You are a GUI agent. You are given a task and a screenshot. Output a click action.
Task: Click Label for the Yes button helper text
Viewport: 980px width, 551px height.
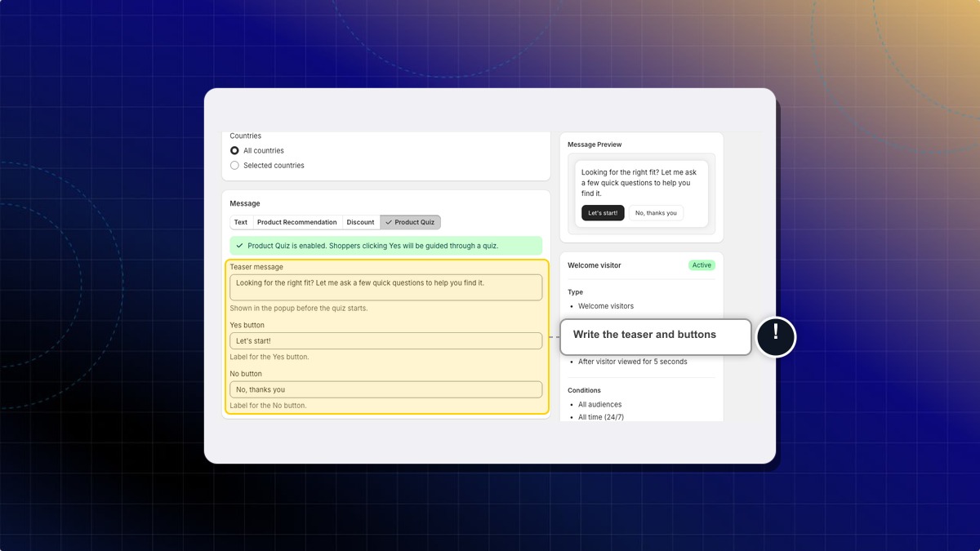tap(269, 357)
